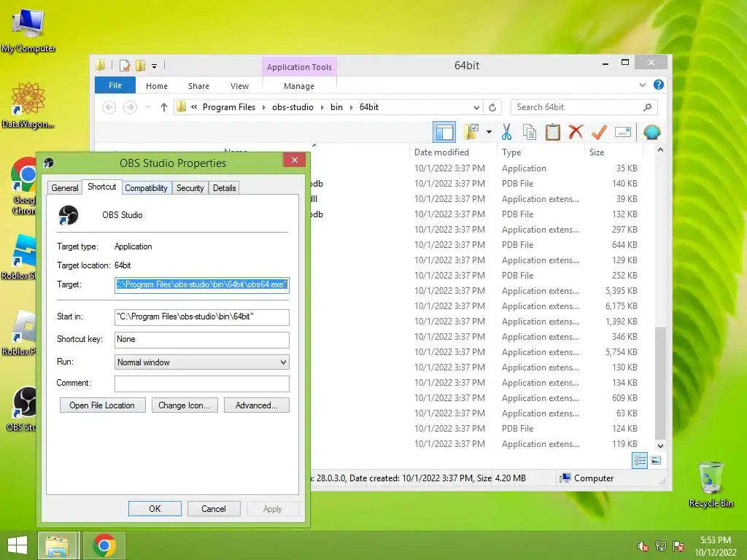Open File Explorer from the taskbar

point(57,545)
